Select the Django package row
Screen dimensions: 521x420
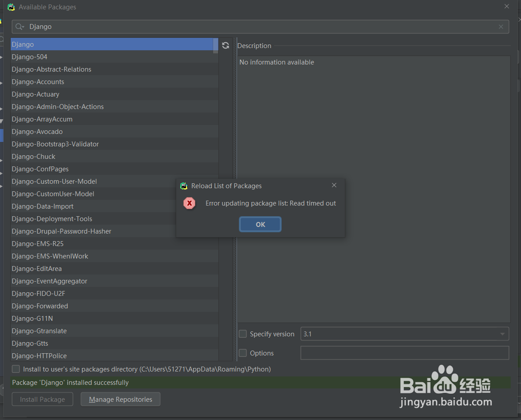[x=112, y=44]
